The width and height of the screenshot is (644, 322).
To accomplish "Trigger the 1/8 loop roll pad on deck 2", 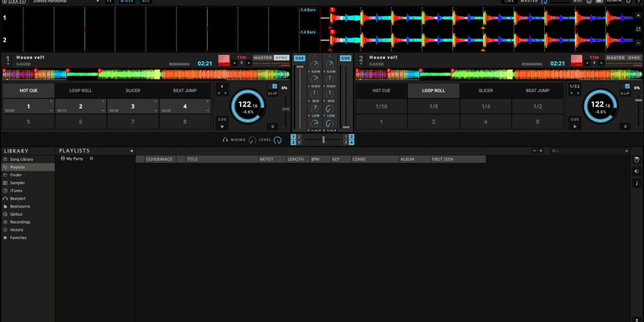I will (434, 106).
